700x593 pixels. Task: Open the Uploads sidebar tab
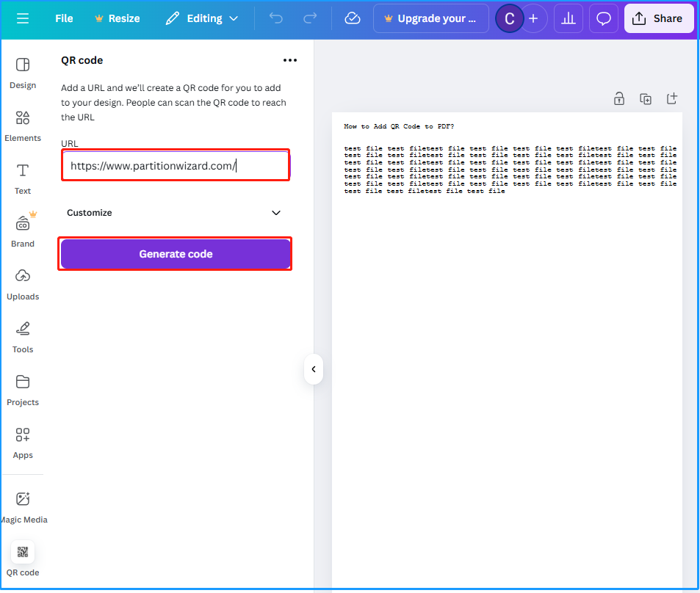click(x=23, y=285)
